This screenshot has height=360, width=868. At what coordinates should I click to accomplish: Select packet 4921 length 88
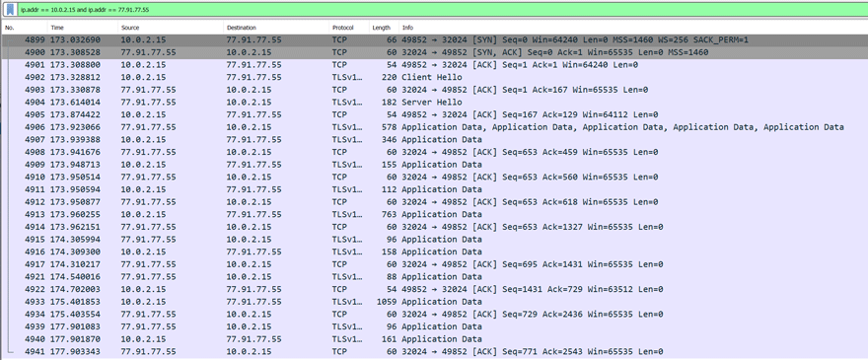434,276
